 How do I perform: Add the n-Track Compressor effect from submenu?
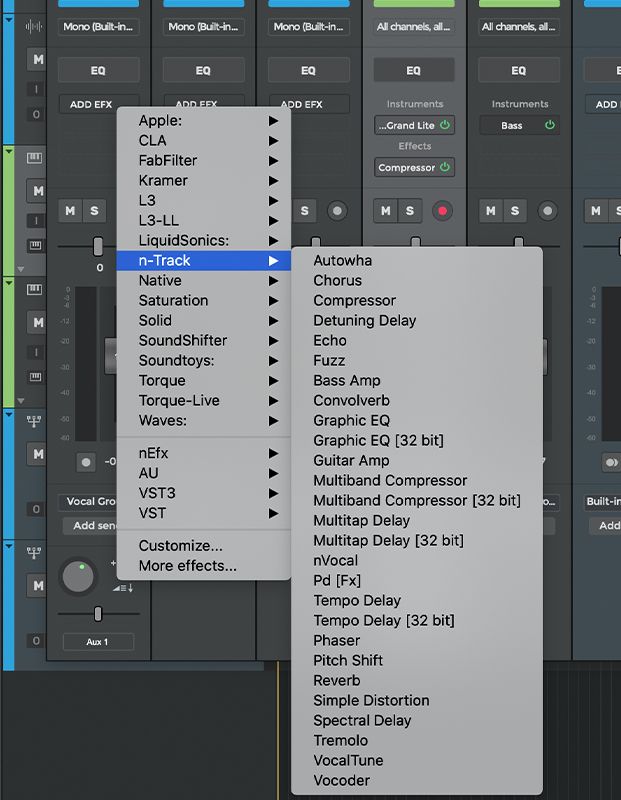tap(416, 300)
